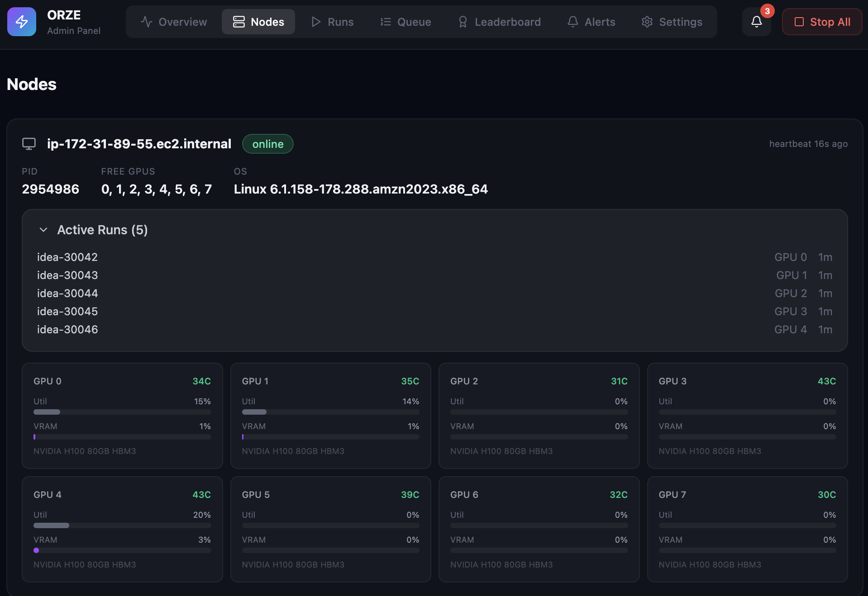Select the Nodes tab
Image resolution: width=868 pixels, height=596 pixels.
click(258, 22)
